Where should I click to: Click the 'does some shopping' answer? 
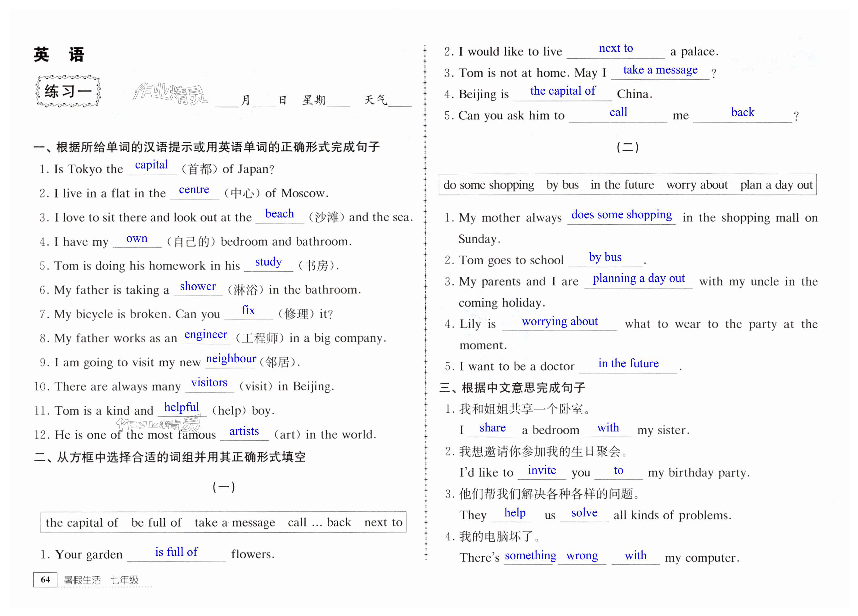(621, 215)
